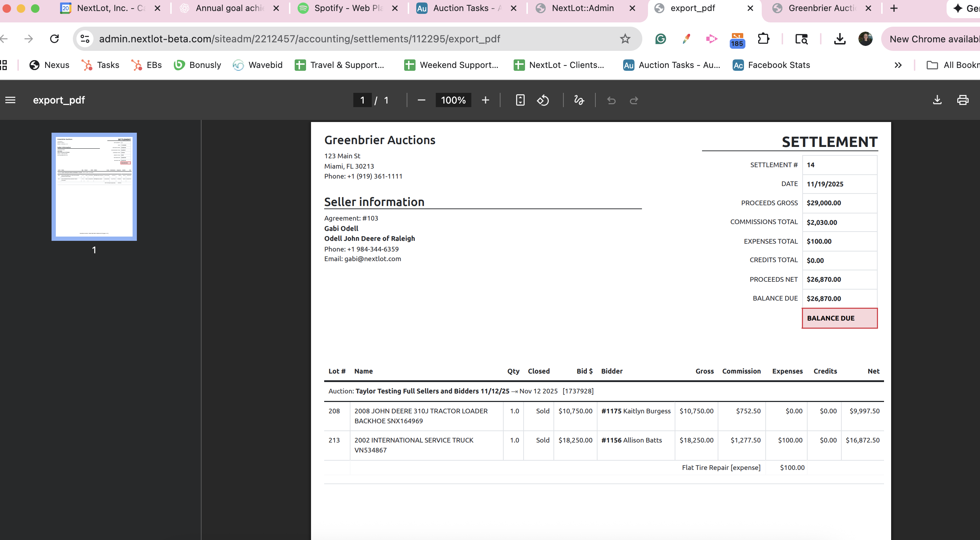Image resolution: width=980 pixels, height=540 pixels.
Task: Open the Tasks bookmark
Action: pos(101,65)
